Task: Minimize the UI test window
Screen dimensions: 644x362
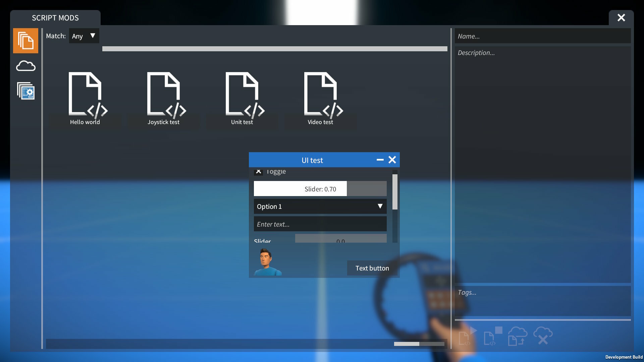Action: 380,160
